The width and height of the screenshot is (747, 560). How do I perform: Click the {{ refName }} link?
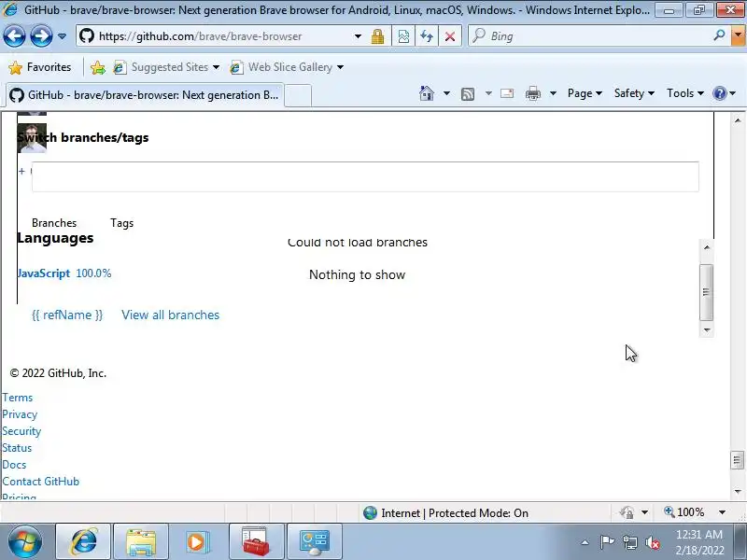pos(67,315)
